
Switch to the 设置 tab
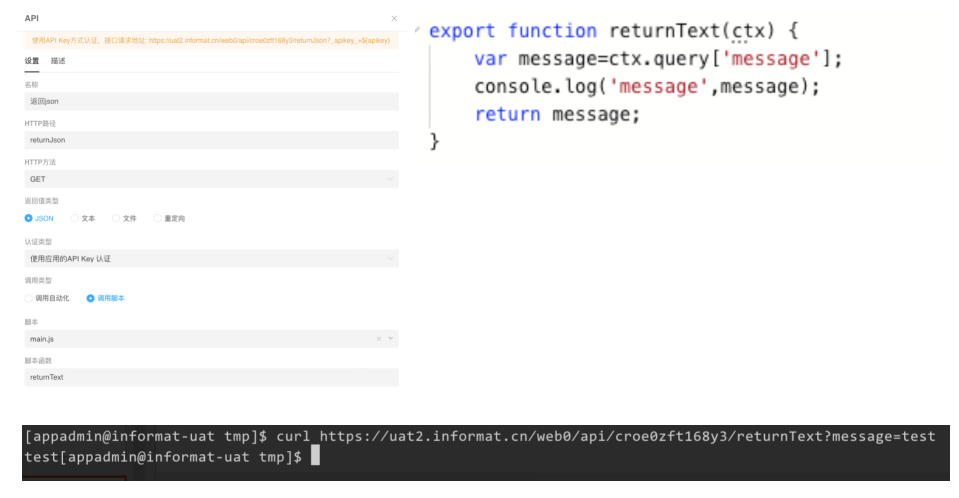[x=32, y=61]
